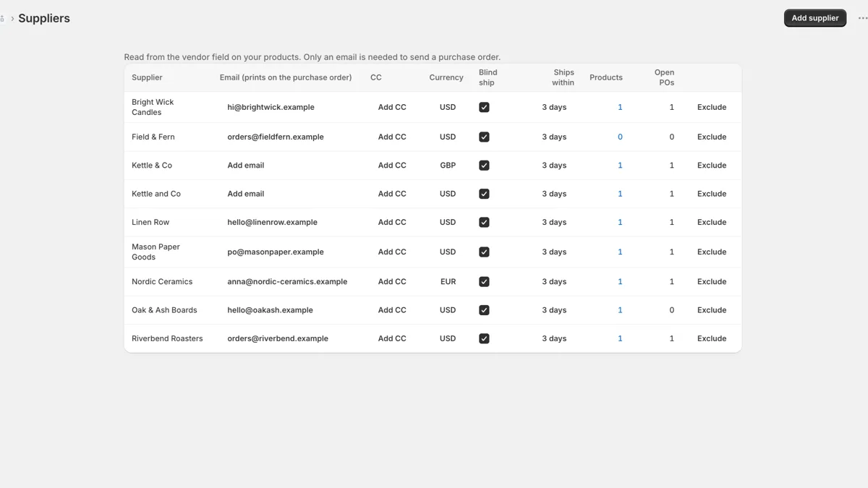
Task: Toggle Blind ship for Field & Fern
Action: [x=484, y=137]
